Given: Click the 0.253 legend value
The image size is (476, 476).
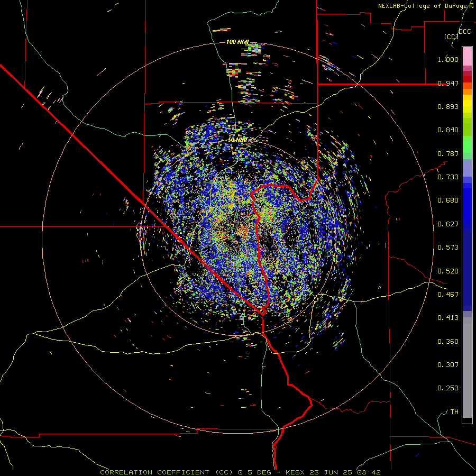Looking at the screenshot, I should coord(448,388).
